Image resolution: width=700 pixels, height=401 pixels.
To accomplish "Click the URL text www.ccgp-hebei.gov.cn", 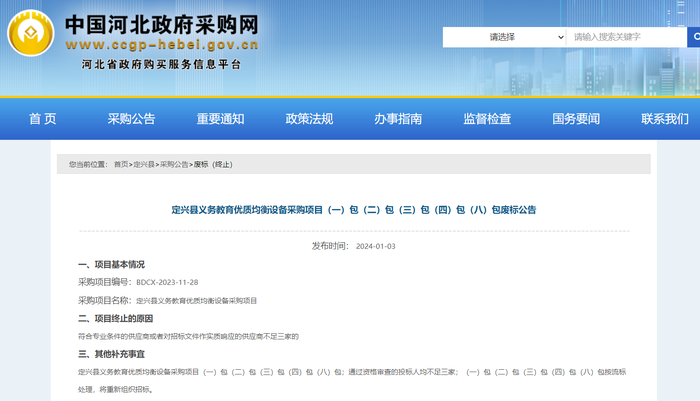I will tap(162, 45).
